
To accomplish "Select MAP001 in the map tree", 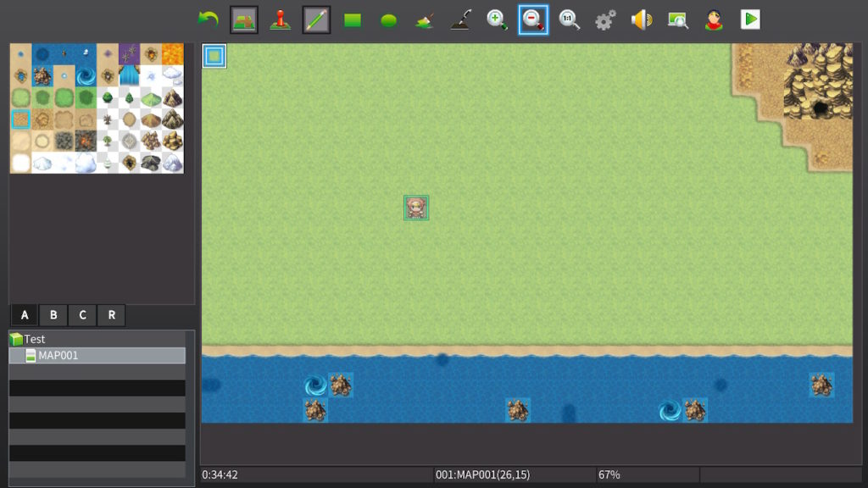I will tap(58, 356).
